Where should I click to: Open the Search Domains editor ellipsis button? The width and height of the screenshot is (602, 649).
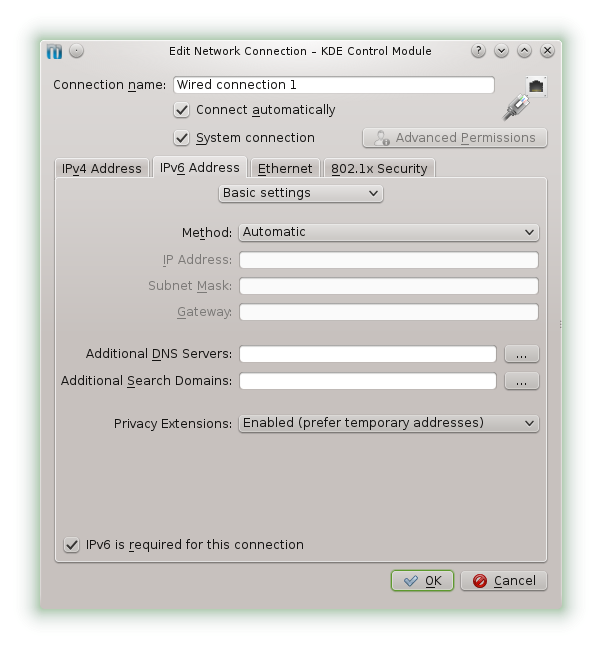[522, 381]
